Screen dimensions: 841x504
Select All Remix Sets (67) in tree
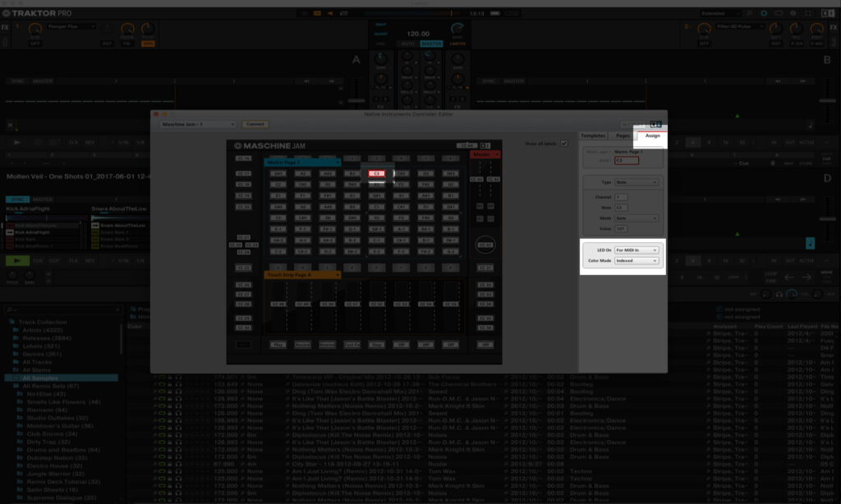(x=51, y=386)
